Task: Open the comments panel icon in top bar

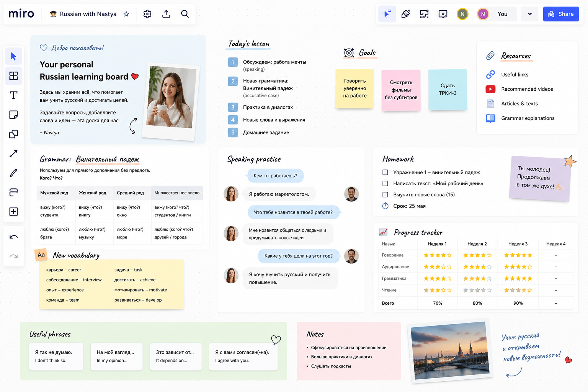Action: [x=443, y=14]
